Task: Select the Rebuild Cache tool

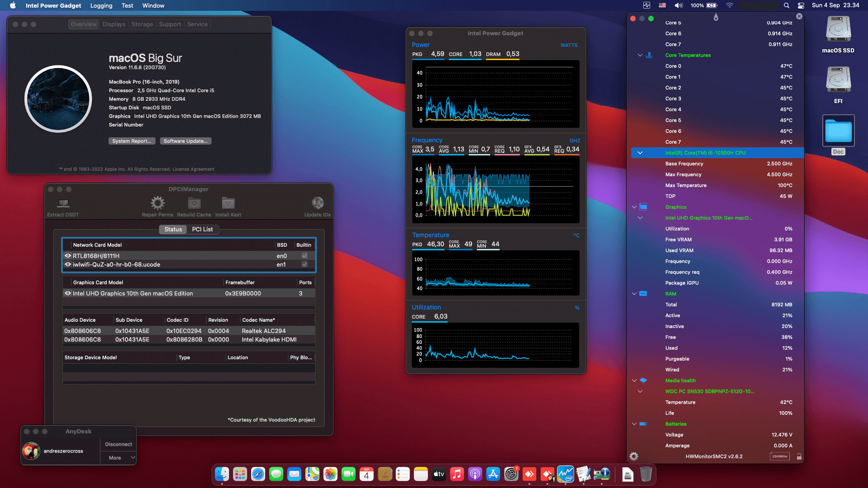Action: pos(193,206)
